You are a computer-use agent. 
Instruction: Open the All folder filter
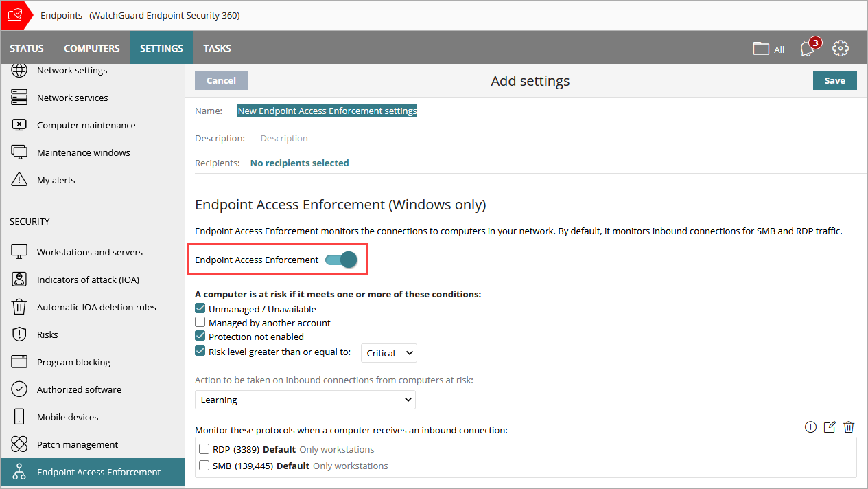tap(768, 48)
